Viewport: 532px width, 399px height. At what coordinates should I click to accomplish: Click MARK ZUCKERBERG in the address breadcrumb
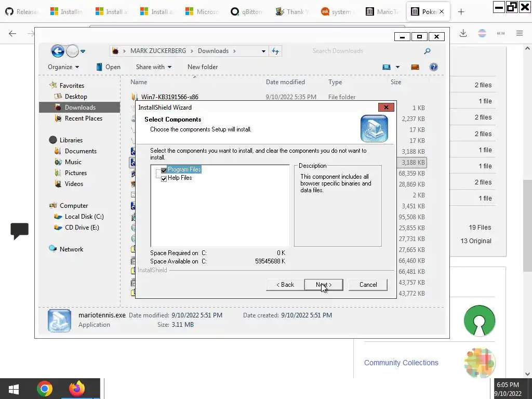(158, 51)
